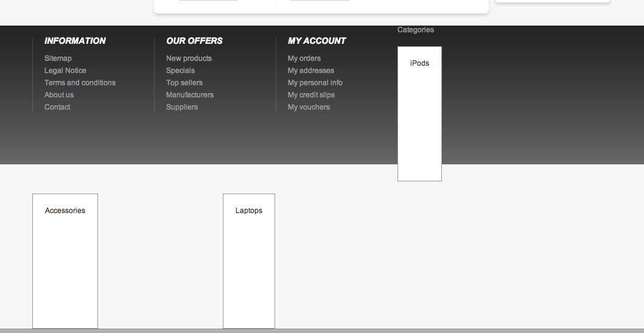
Task: Open the Suppliers link
Action: [x=182, y=107]
